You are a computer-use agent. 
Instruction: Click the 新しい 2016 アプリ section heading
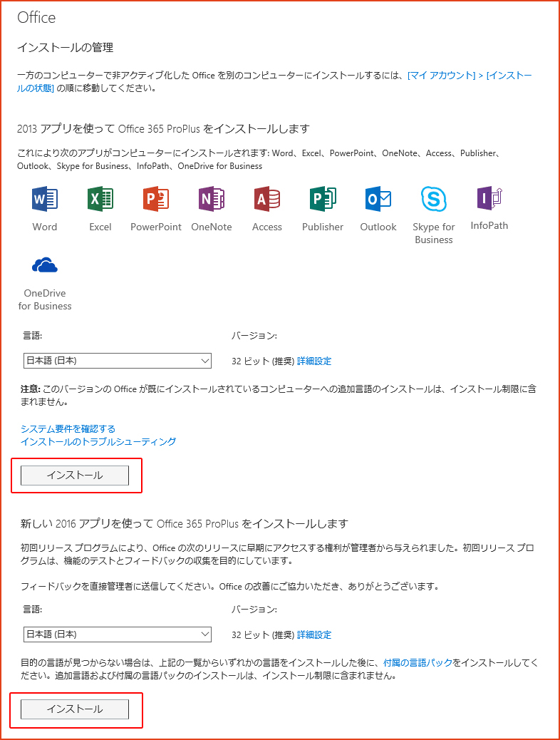pyautogui.click(x=185, y=524)
